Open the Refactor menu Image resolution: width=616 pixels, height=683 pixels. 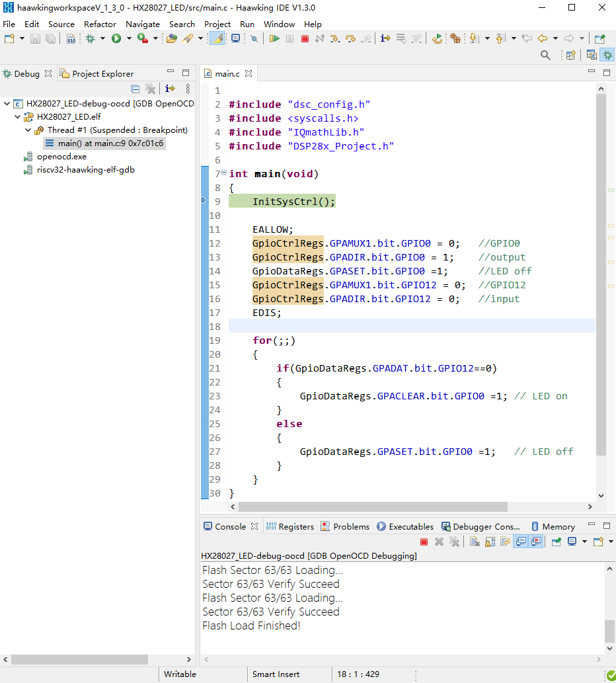pyautogui.click(x=100, y=24)
